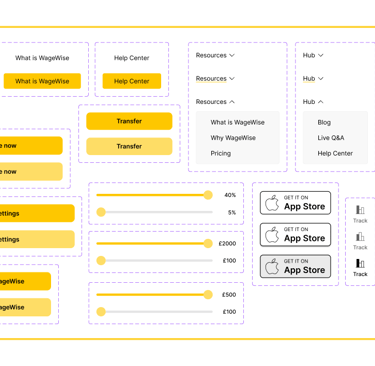Click the slider handle set to £2000
Viewport: 375px width, 366px height.
pos(208,244)
